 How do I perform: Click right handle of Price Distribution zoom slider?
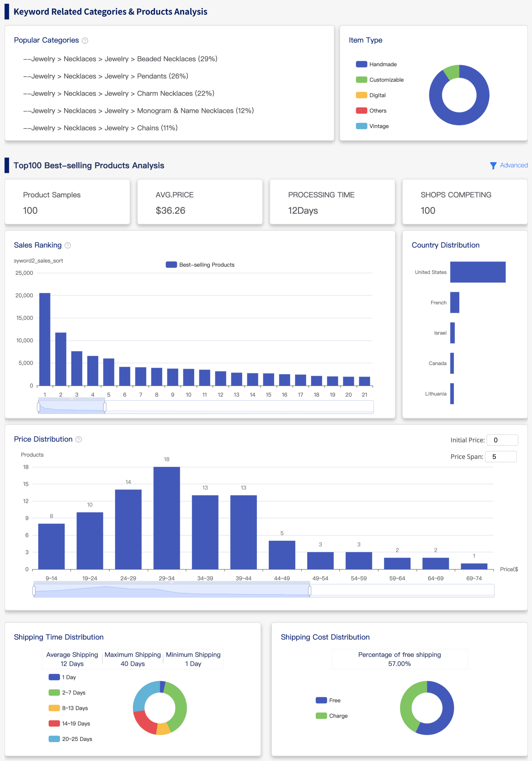310,591
